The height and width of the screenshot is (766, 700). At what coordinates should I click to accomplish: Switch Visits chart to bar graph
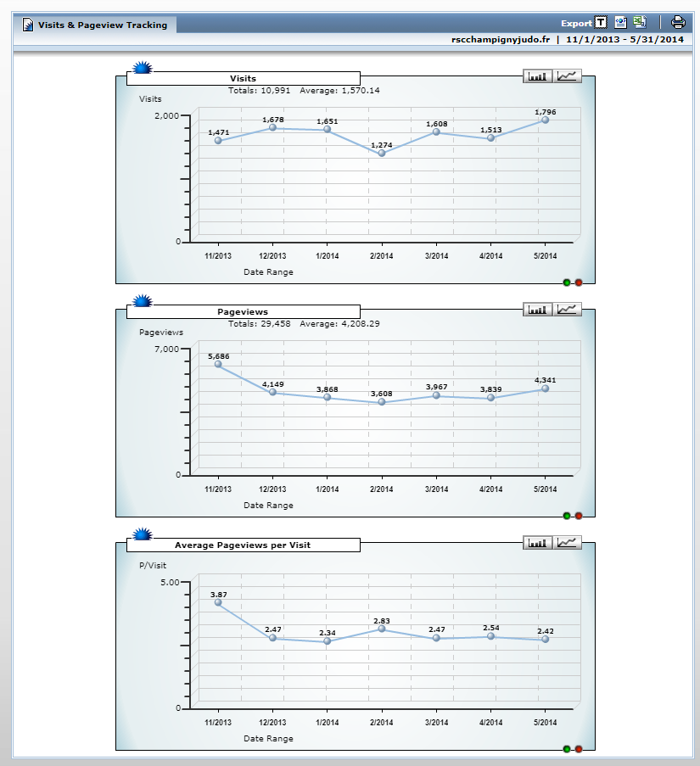pyautogui.click(x=537, y=76)
